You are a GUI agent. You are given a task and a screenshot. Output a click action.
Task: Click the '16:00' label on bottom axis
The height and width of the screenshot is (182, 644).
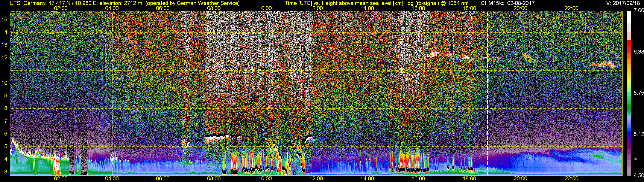[x=418, y=179]
